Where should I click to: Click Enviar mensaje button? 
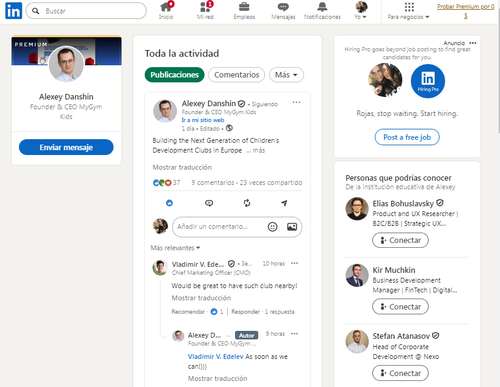coord(66,147)
